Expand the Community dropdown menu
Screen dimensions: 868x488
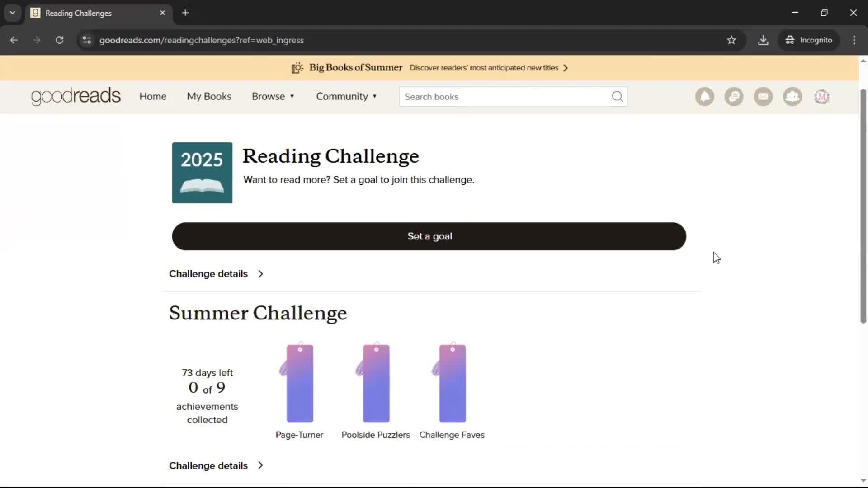tap(346, 96)
